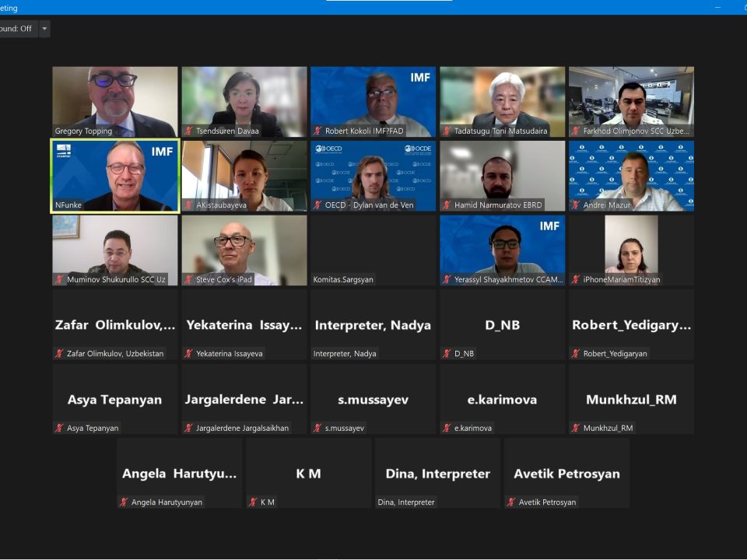Image resolution: width=747 pixels, height=560 pixels.
Task: Click muted mic icon by Angela Harutyunyan label
Action: coord(124,502)
